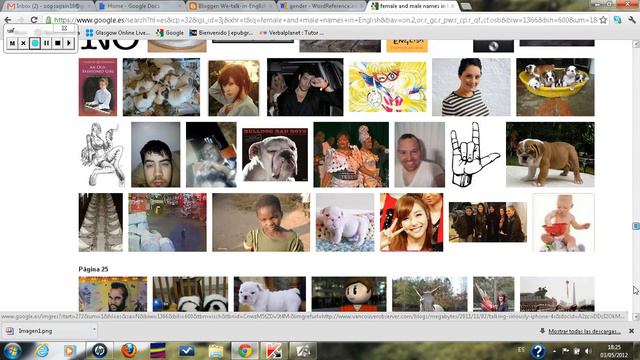
Task: Select the female and male names tab
Action: point(413,6)
